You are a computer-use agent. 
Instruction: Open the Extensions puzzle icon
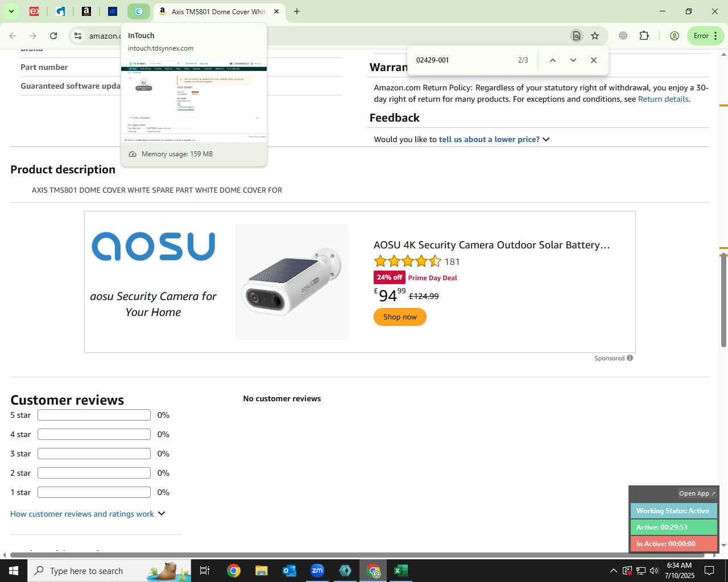click(x=644, y=36)
